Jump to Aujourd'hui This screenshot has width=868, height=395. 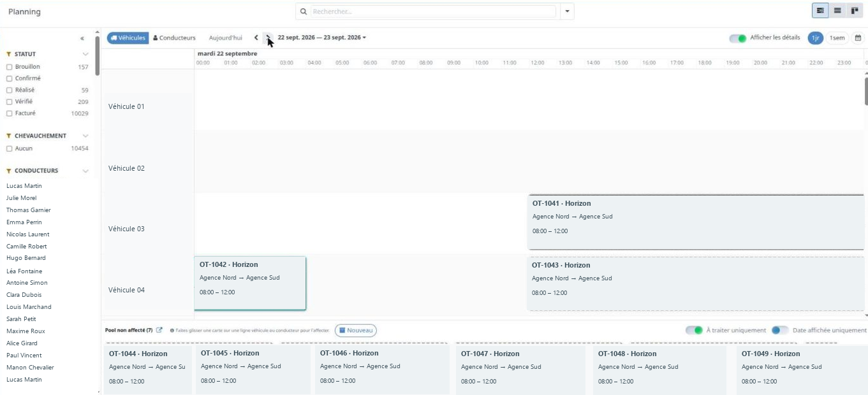226,38
